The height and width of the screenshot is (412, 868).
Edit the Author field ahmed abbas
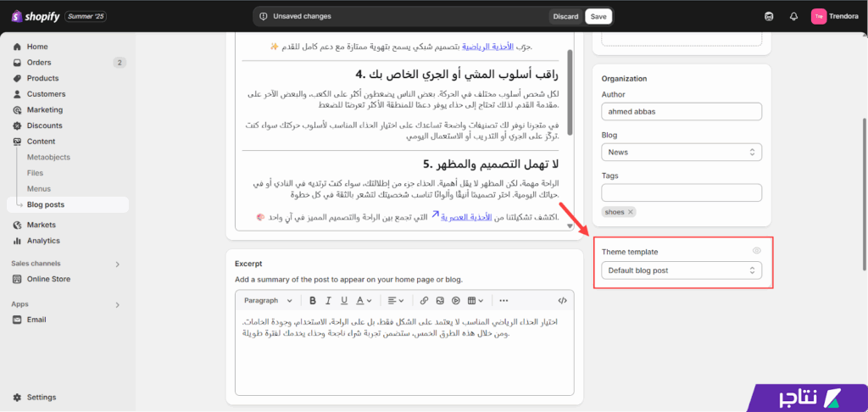pos(682,111)
